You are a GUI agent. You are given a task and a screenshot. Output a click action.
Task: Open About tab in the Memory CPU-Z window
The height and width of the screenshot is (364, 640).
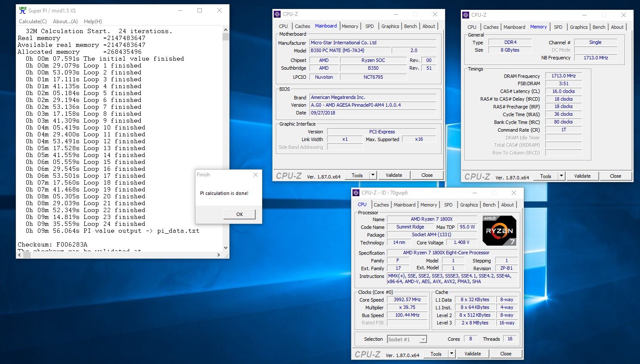click(617, 27)
